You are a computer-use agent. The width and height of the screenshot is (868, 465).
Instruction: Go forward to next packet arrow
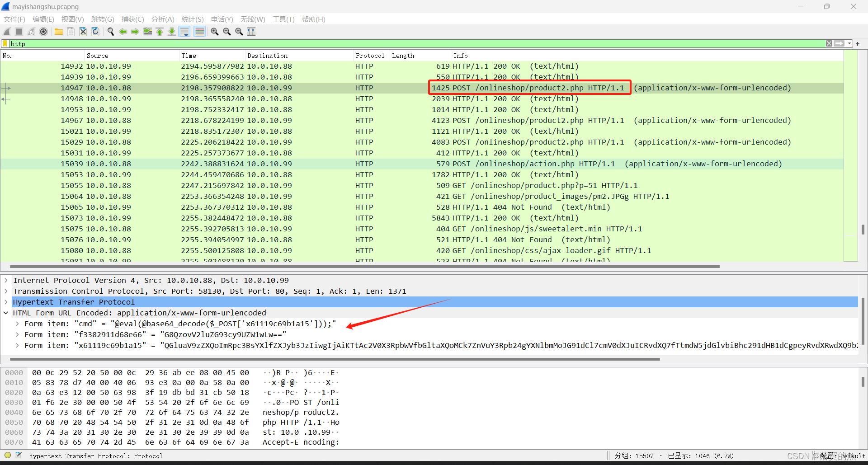[135, 32]
